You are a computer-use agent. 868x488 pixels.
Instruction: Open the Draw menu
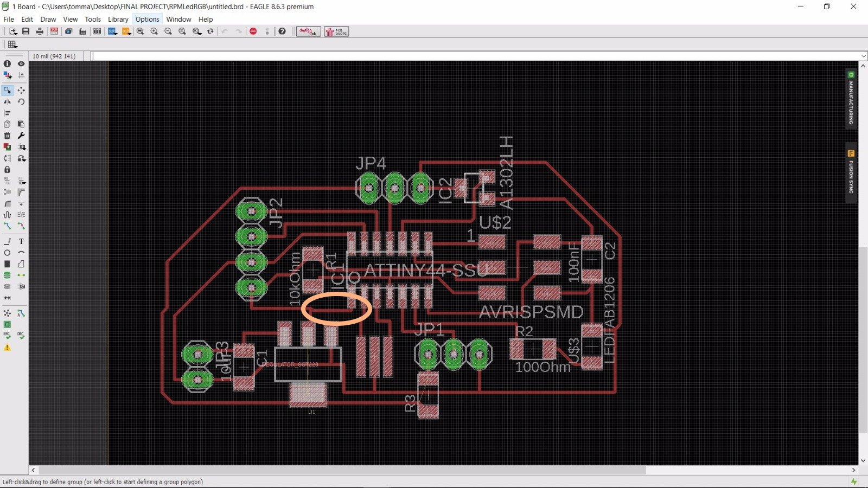click(48, 19)
